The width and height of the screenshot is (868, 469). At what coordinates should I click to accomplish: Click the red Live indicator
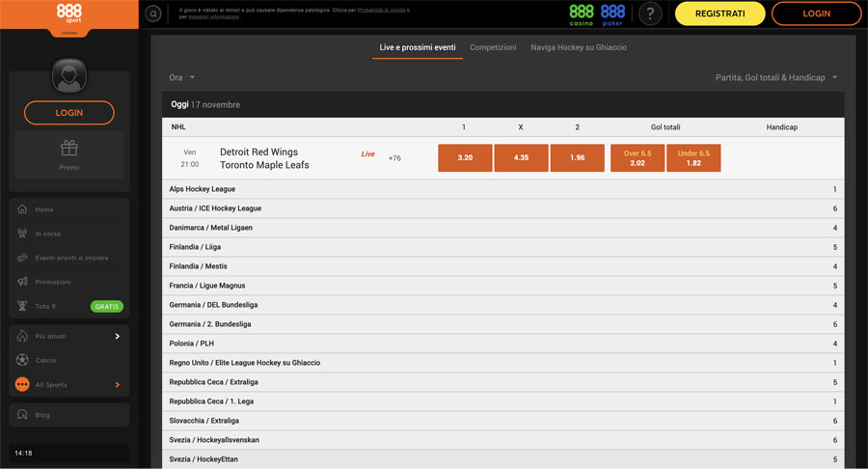[368, 154]
